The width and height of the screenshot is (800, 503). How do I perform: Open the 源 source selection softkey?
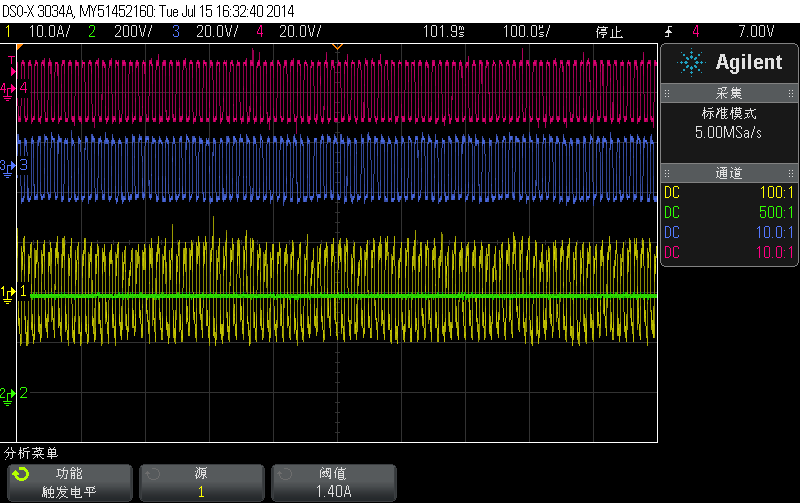point(201,482)
